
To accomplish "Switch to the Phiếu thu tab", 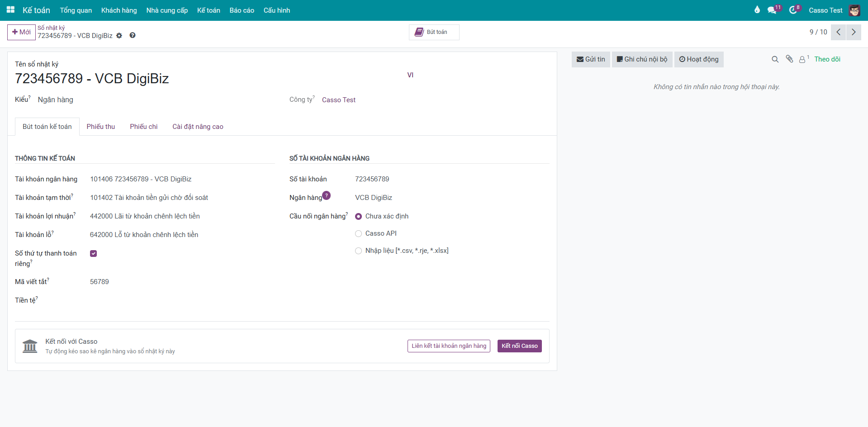I will click(101, 127).
